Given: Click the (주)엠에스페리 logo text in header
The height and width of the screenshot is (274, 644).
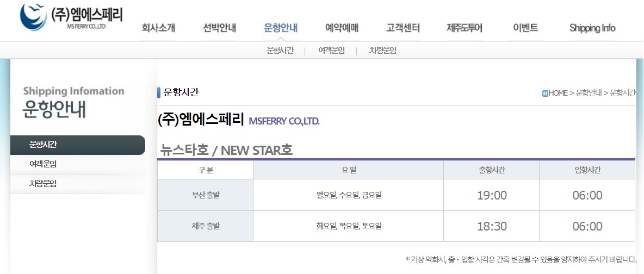Looking at the screenshot, I should 86,15.
